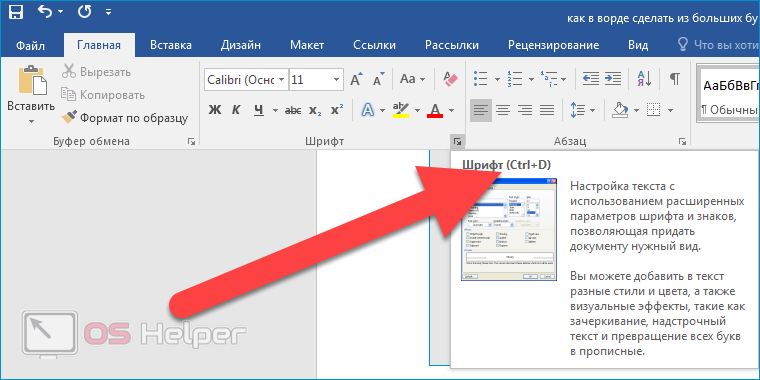760x380 pixels.
Task: Click the Sort А-Я icon
Action: coord(644,79)
